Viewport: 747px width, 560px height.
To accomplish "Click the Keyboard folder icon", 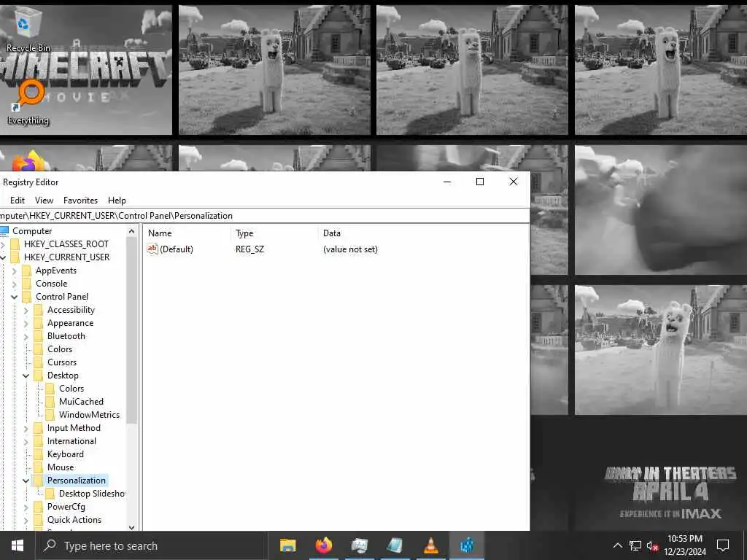I will point(38,454).
